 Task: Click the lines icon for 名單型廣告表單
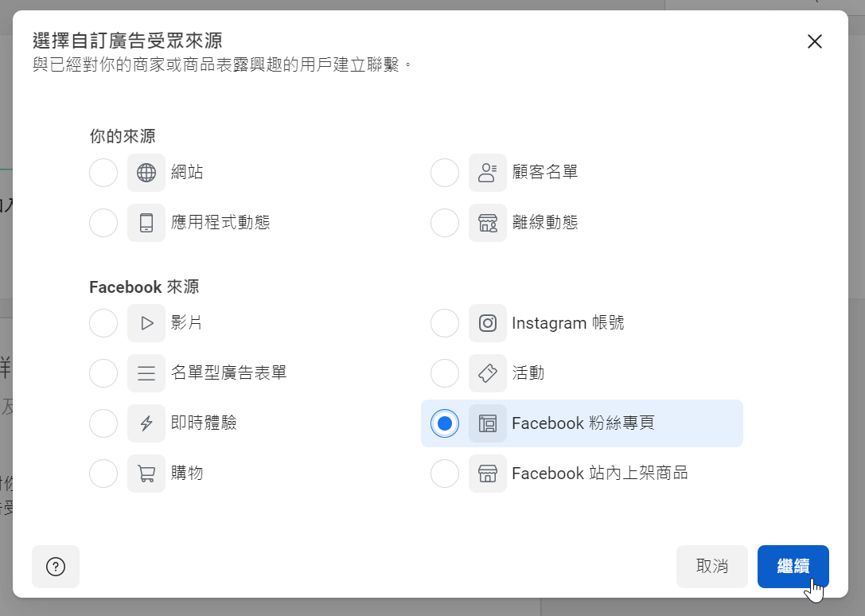point(146,373)
